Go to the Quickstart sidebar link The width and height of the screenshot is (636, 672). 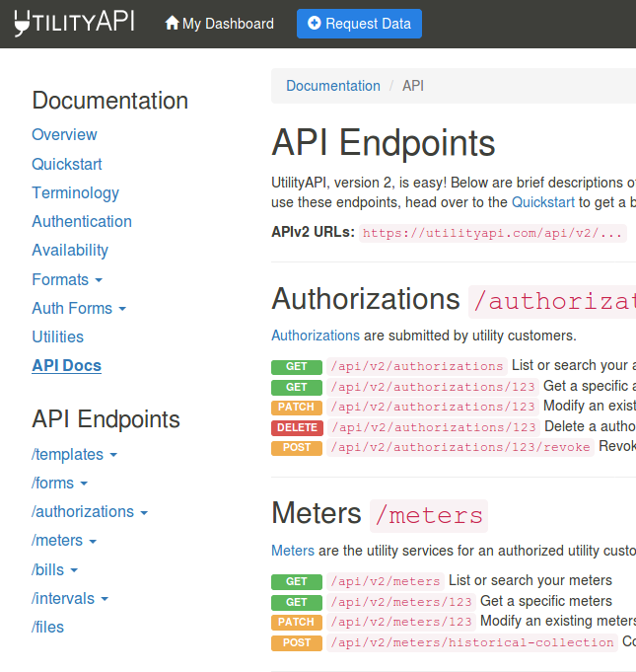pos(67,164)
